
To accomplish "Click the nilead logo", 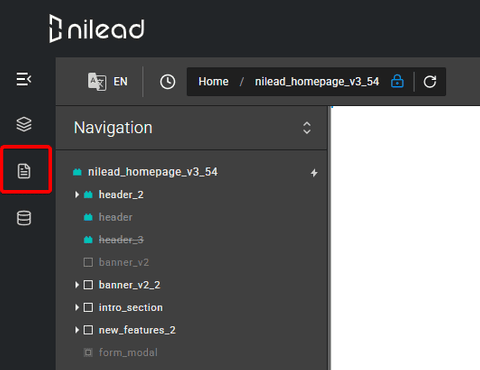I will 97,29.
